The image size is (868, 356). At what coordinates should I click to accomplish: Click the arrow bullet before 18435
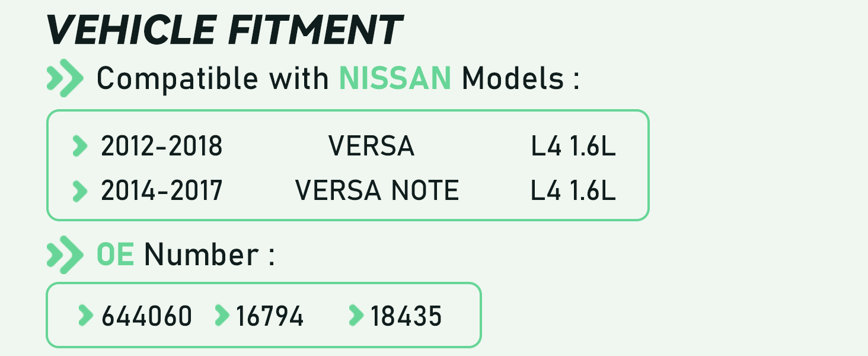[356, 316]
